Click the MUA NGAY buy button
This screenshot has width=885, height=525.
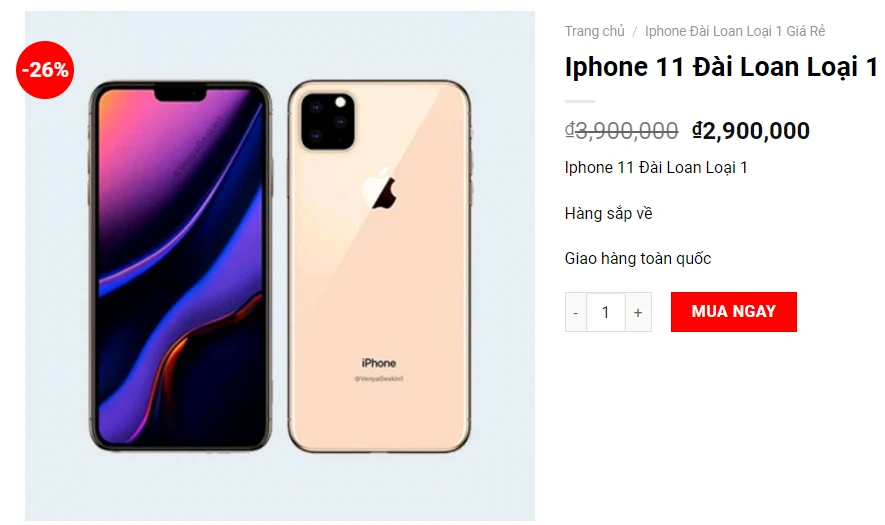tap(733, 312)
